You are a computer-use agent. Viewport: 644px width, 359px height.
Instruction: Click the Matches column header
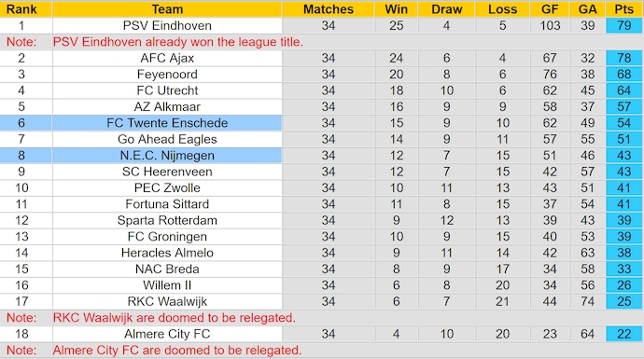coord(329,9)
